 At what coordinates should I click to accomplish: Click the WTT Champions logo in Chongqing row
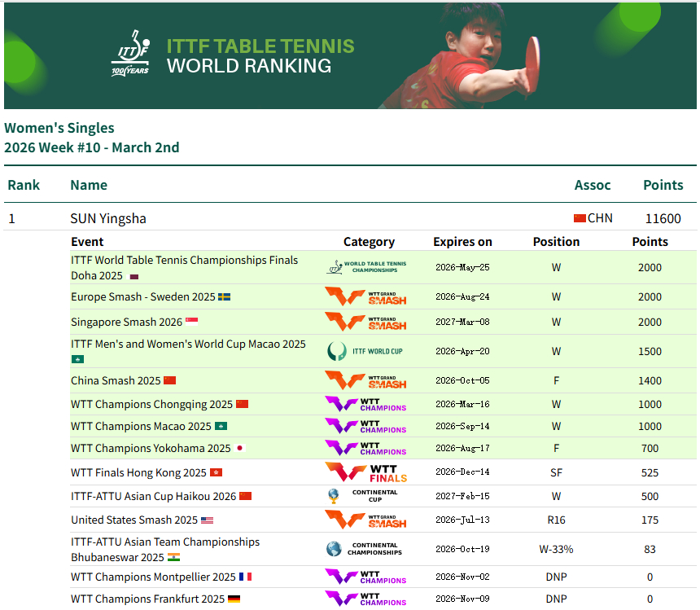(365, 404)
